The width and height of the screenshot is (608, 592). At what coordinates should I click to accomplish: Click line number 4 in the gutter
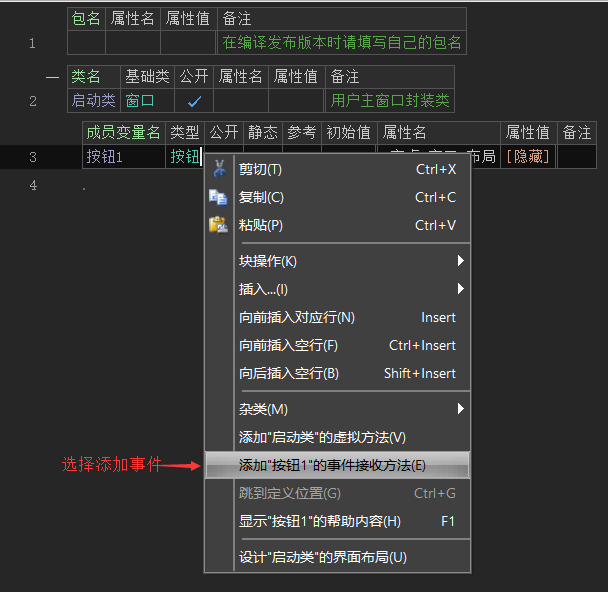pyautogui.click(x=33, y=185)
